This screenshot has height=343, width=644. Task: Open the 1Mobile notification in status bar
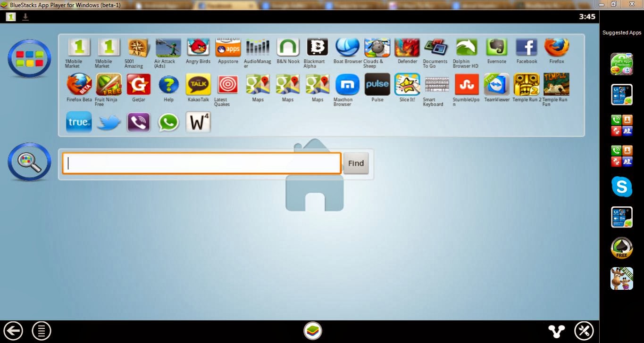[11, 16]
